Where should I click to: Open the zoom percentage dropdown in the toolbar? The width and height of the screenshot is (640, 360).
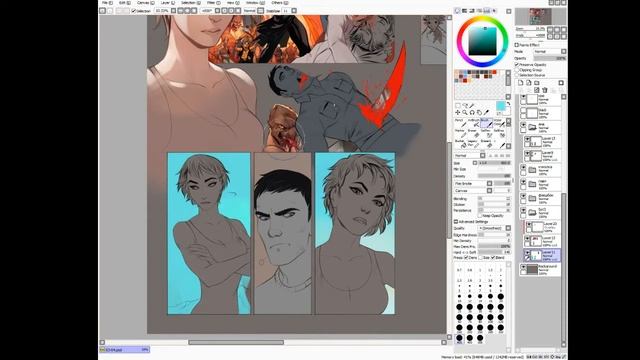coord(173,11)
